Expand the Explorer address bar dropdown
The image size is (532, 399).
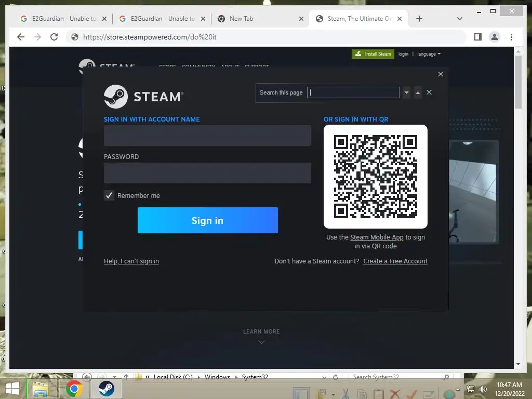324,377
